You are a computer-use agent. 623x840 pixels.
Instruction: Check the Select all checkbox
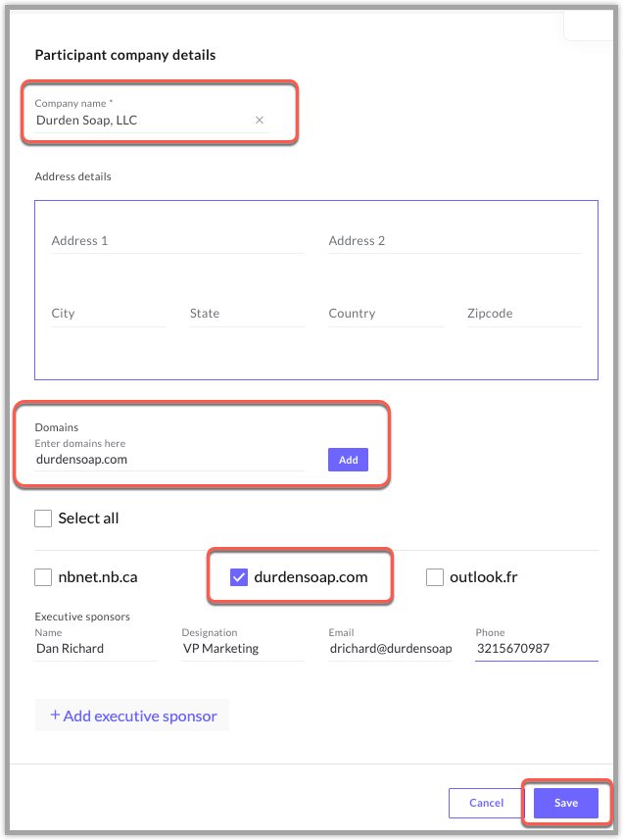pyautogui.click(x=43, y=519)
